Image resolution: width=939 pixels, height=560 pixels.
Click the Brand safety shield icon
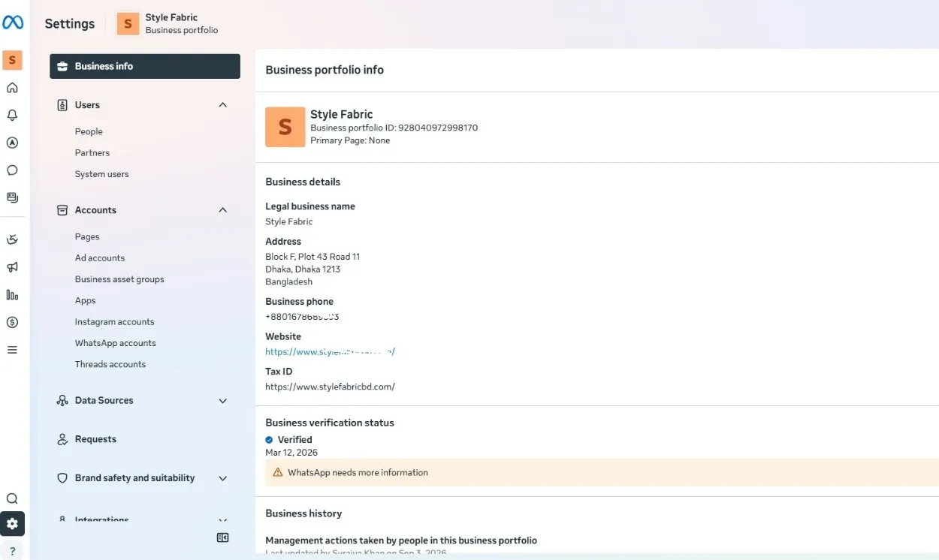(x=62, y=478)
